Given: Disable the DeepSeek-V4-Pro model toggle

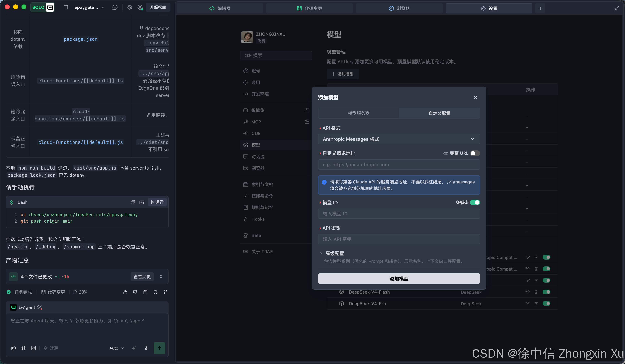Looking at the screenshot, I should pos(546,303).
